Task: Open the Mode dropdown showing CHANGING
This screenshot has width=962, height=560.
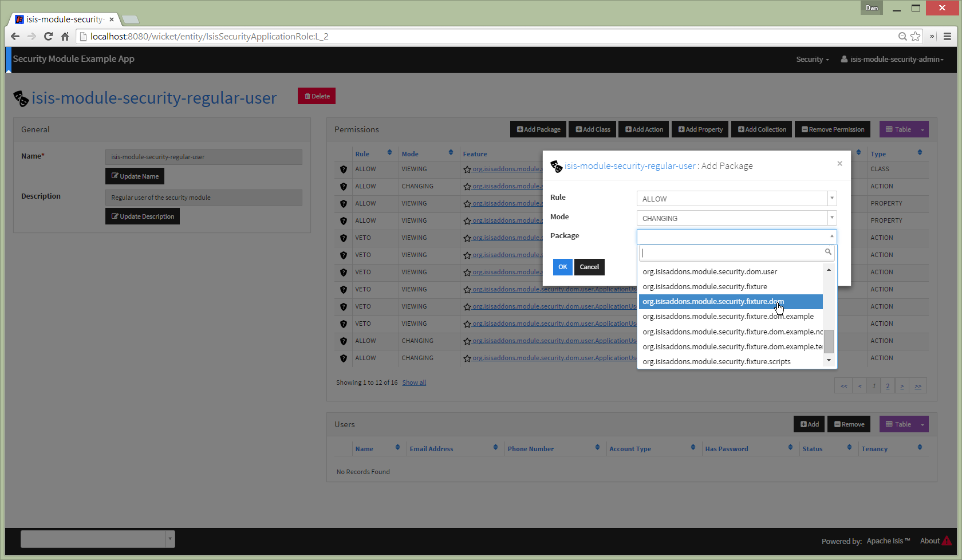Action: (x=736, y=218)
